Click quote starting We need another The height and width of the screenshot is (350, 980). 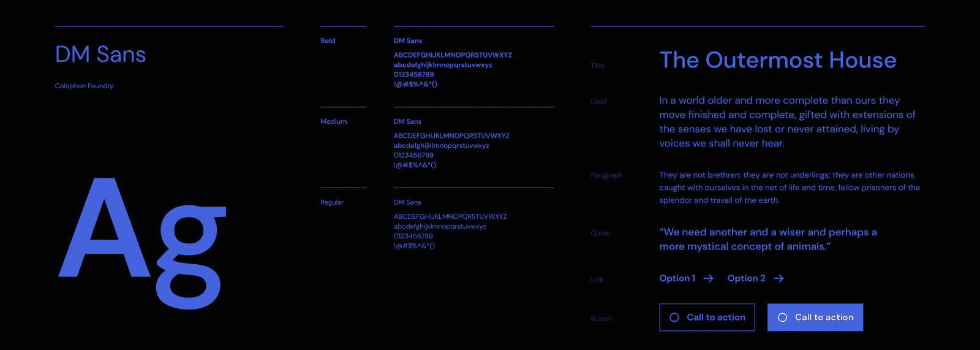click(768, 239)
